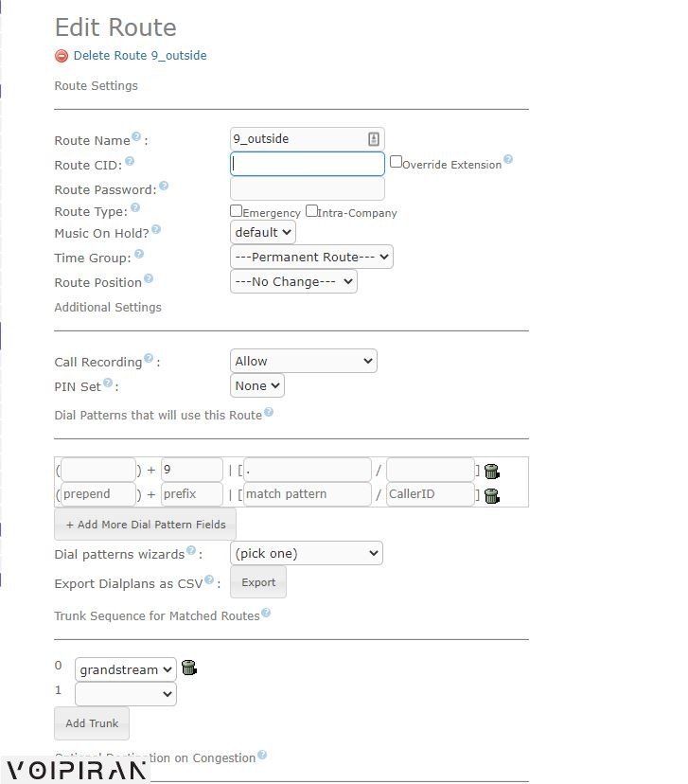This screenshot has height=784, width=688.
Task: Click the Route Password input field
Action: point(308,189)
